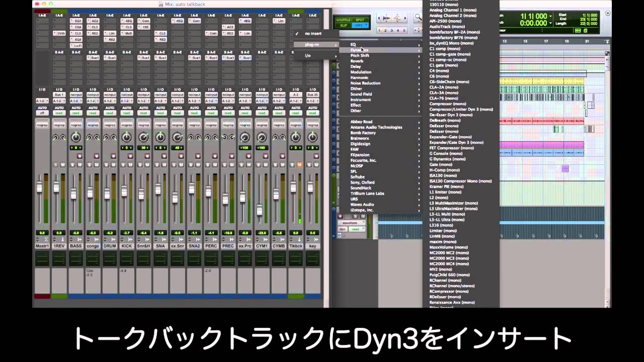Record-arm the PERC track
644x362 pixels.
[214, 156]
